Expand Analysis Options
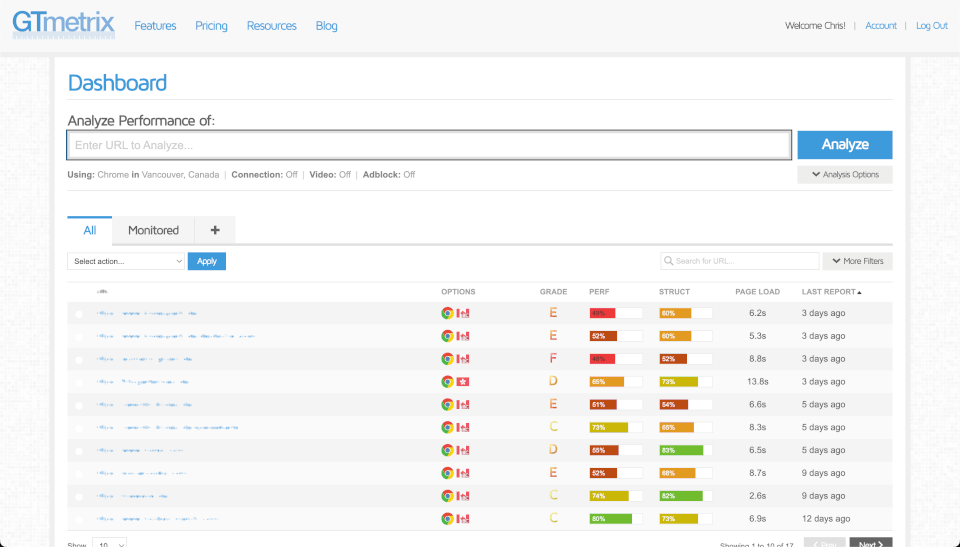Image resolution: width=960 pixels, height=547 pixels. (845, 175)
